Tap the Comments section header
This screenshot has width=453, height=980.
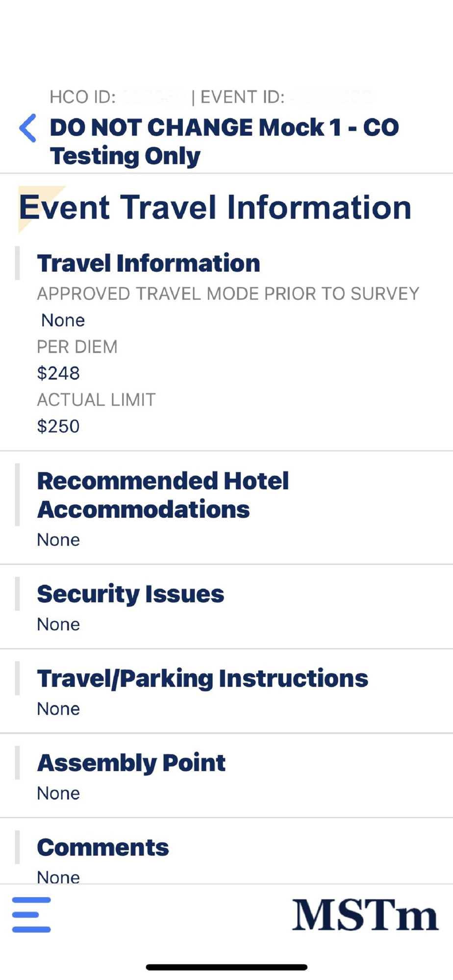(103, 848)
